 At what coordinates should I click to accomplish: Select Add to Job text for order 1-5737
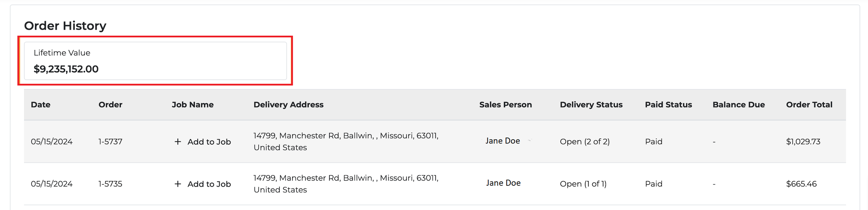click(209, 142)
